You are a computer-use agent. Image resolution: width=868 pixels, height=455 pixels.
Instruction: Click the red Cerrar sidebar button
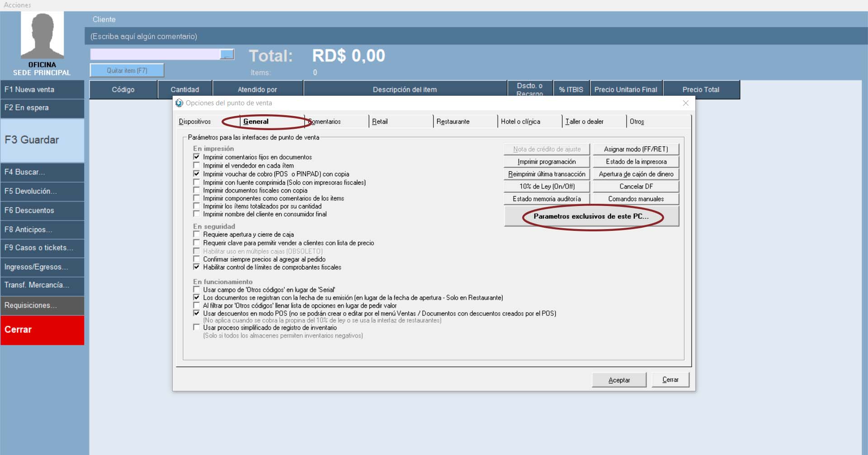pyautogui.click(x=42, y=330)
